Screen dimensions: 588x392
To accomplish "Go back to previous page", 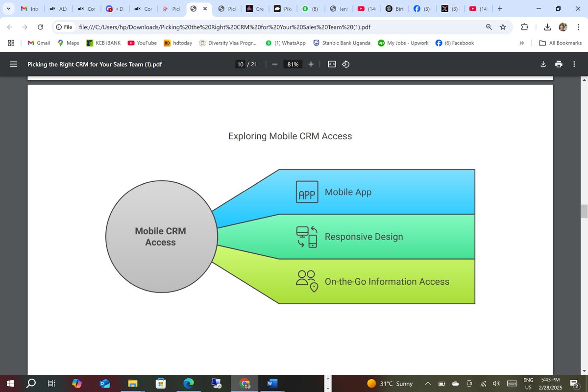I will pos(10,27).
